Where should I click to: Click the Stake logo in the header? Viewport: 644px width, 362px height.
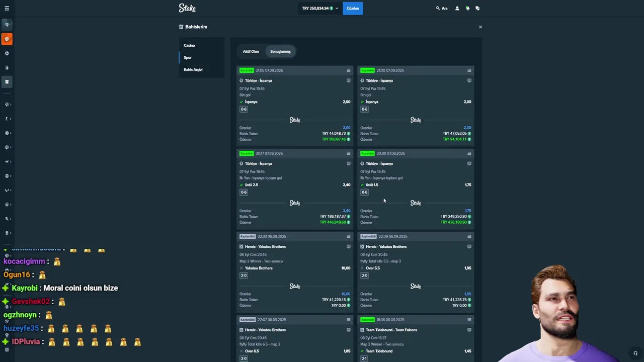187,8
